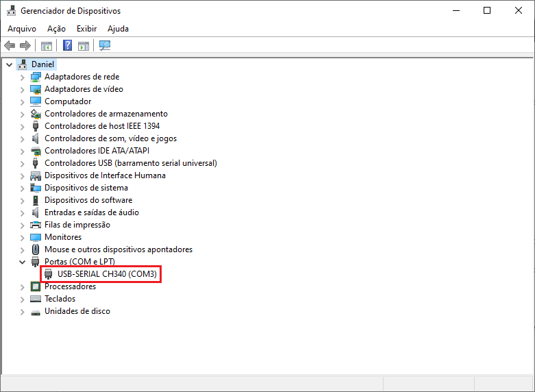Select Entradas e saídas de áudio label
The image size is (535, 392).
click(x=92, y=212)
